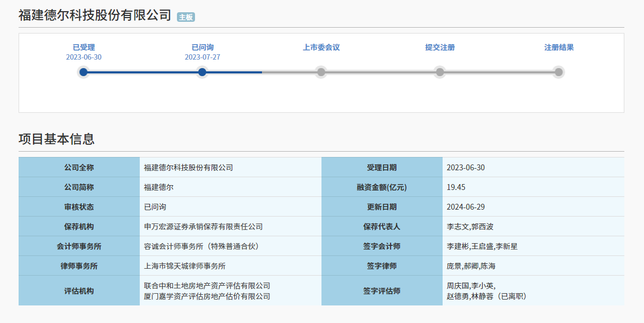
Task: Click the 更新日期 header cell
Action: pyautogui.click(x=382, y=207)
